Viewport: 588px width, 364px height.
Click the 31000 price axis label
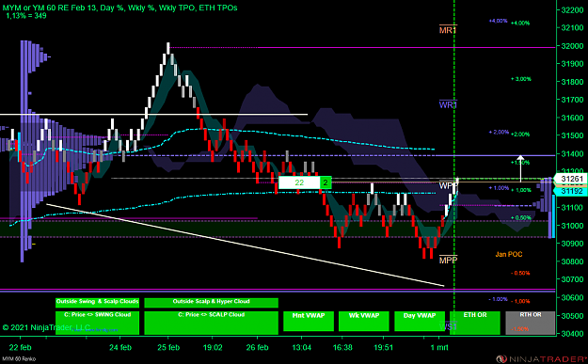coord(572,226)
